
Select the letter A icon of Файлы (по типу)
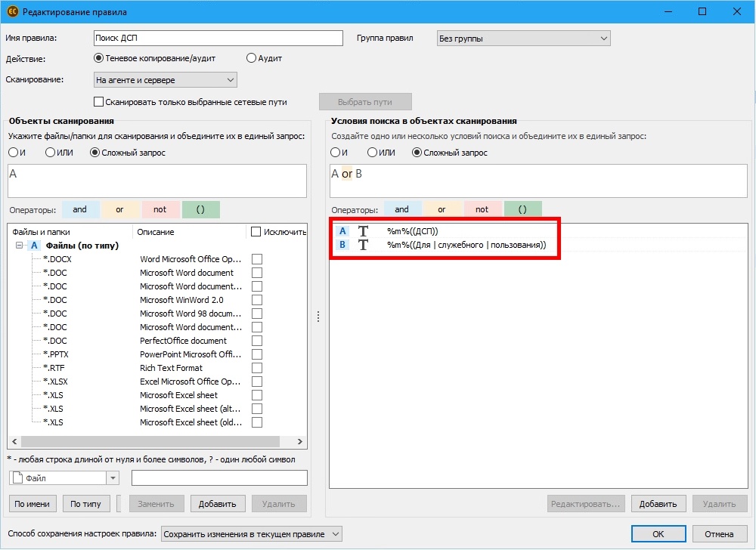[34, 245]
